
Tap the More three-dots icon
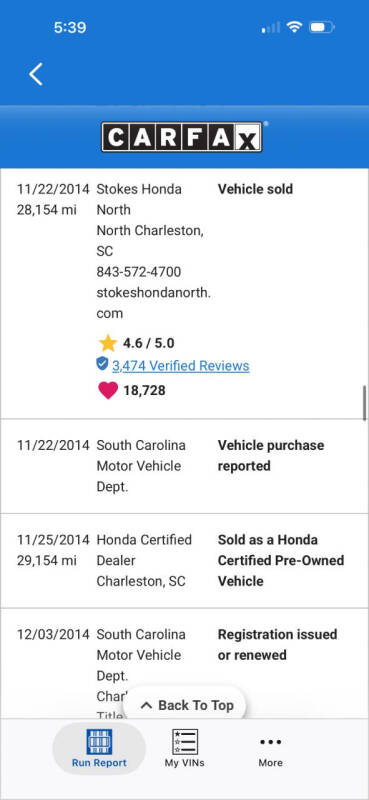tap(270, 742)
